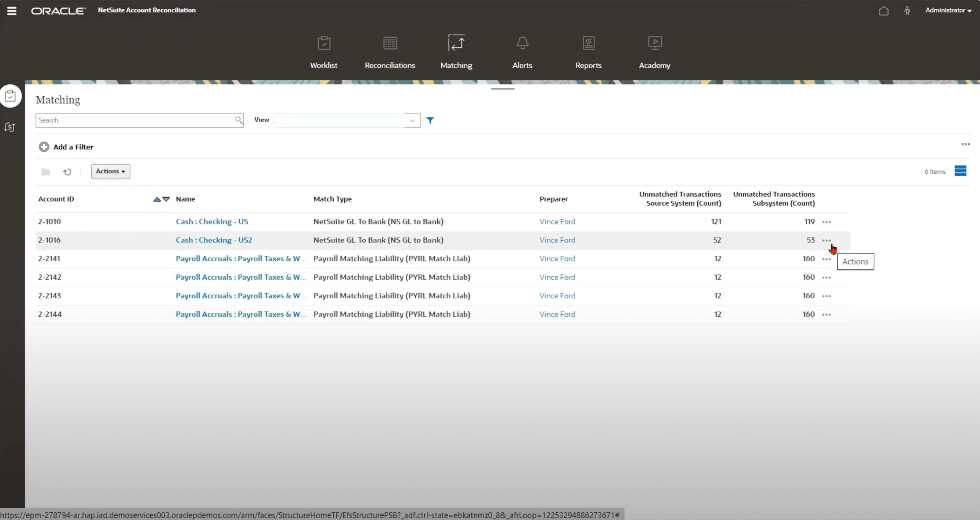Viewport: 980px width, 520px height.
Task: Click the Home icon in header
Action: (883, 11)
